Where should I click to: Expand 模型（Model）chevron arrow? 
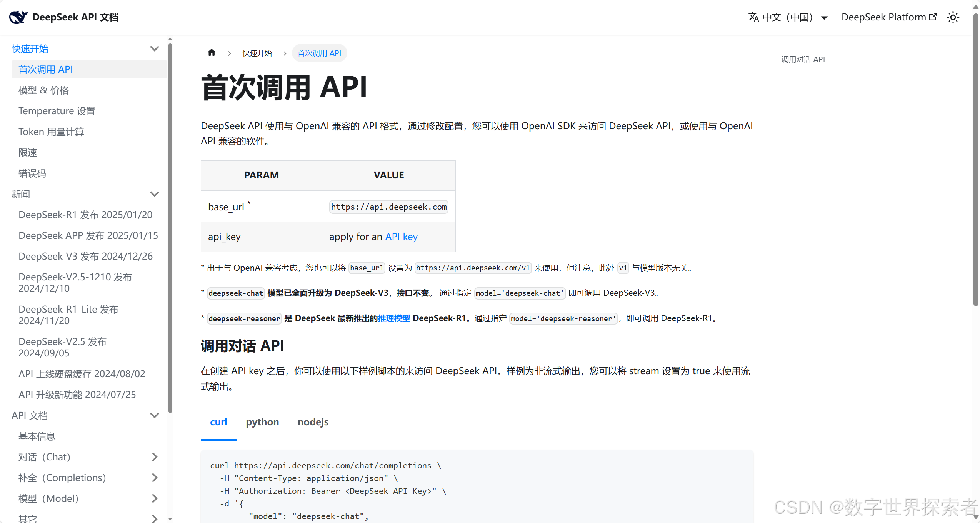154,499
